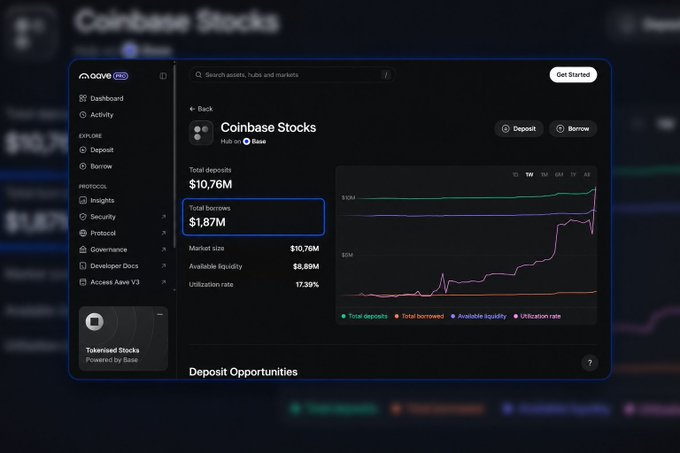Screen dimensions: 680x453
Task: Open Activity via its clock icon
Action: point(83,115)
